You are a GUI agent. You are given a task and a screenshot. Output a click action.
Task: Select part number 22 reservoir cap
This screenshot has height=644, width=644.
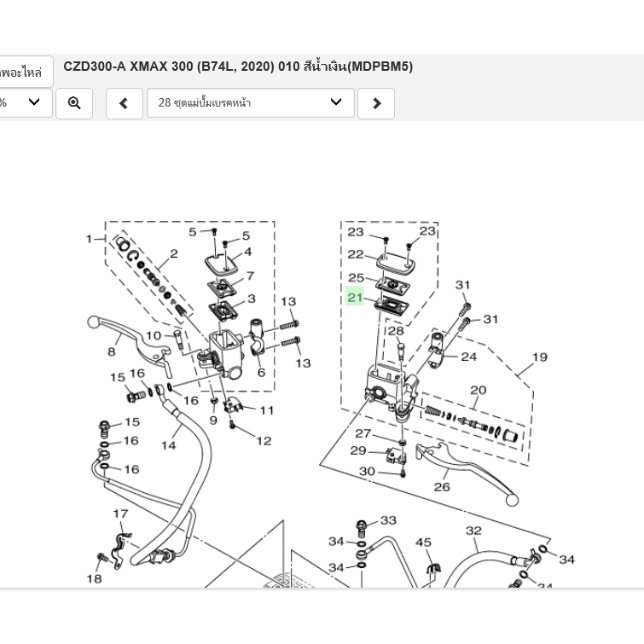[x=356, y=254]
